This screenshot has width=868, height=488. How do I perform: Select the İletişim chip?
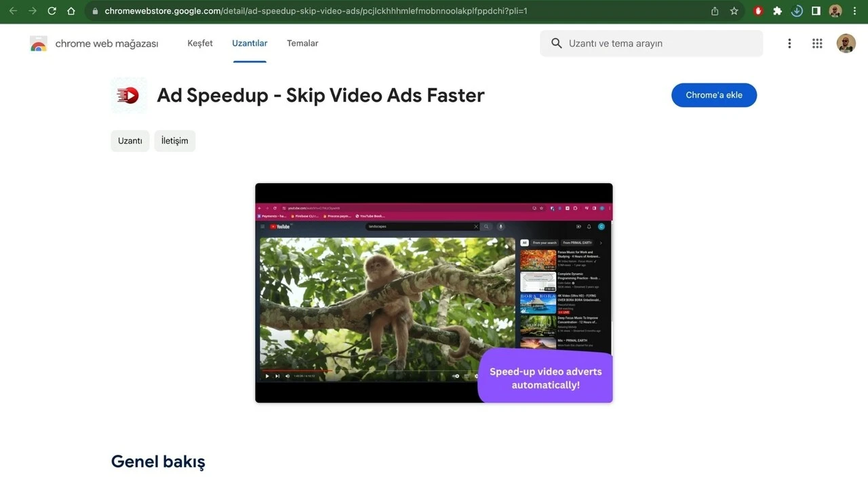pos(174,140)
